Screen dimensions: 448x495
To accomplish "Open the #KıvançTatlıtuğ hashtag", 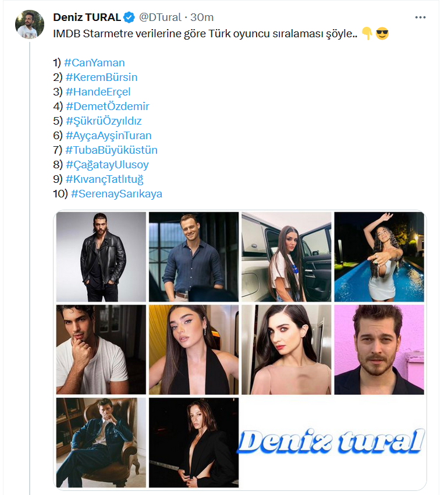I will (104, 179).
